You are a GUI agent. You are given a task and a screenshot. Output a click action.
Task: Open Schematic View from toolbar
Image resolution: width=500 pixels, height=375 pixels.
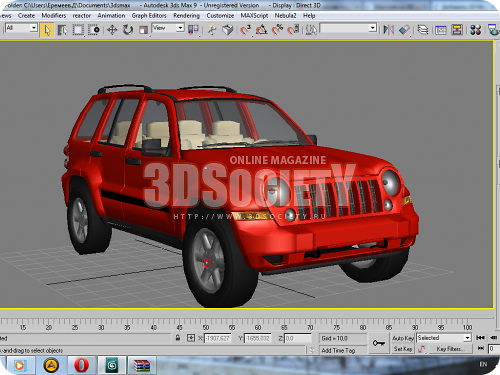[457, 30]
